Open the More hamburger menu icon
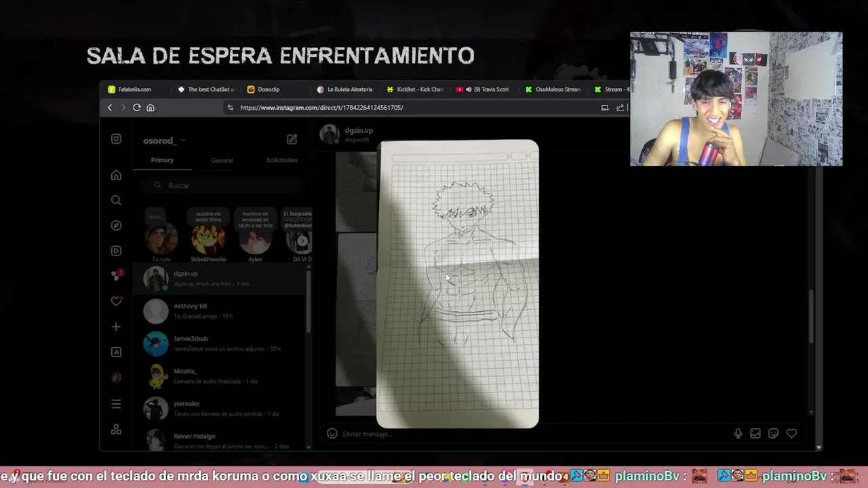The height and width of the screenshot is (488, 868). 116,404
